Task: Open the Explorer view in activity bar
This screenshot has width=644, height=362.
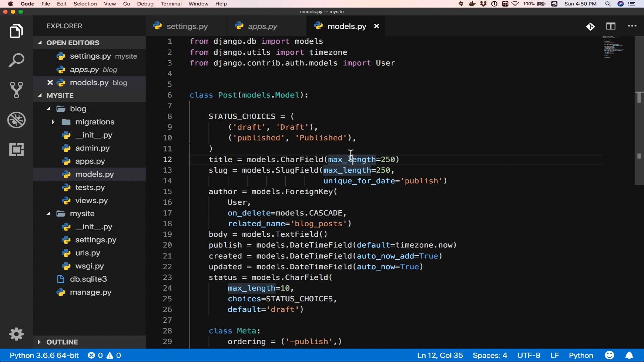Action: pyautogui.click(x=16, y=31)
